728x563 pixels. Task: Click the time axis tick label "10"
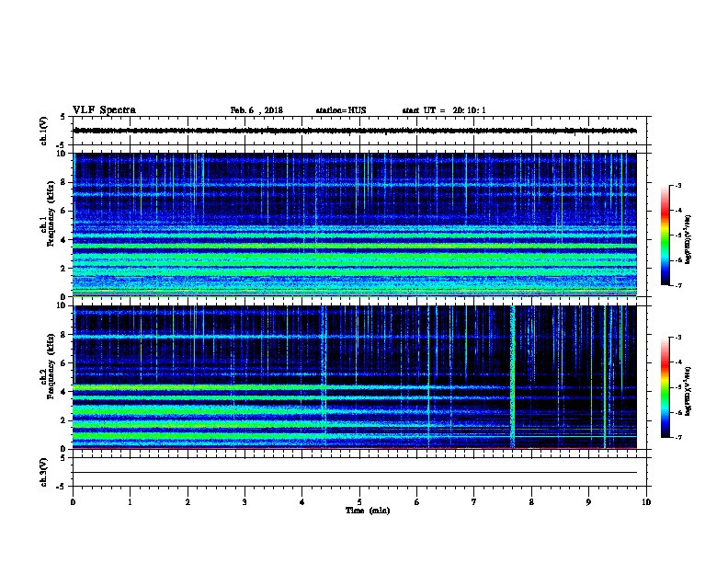coord(646,502)
